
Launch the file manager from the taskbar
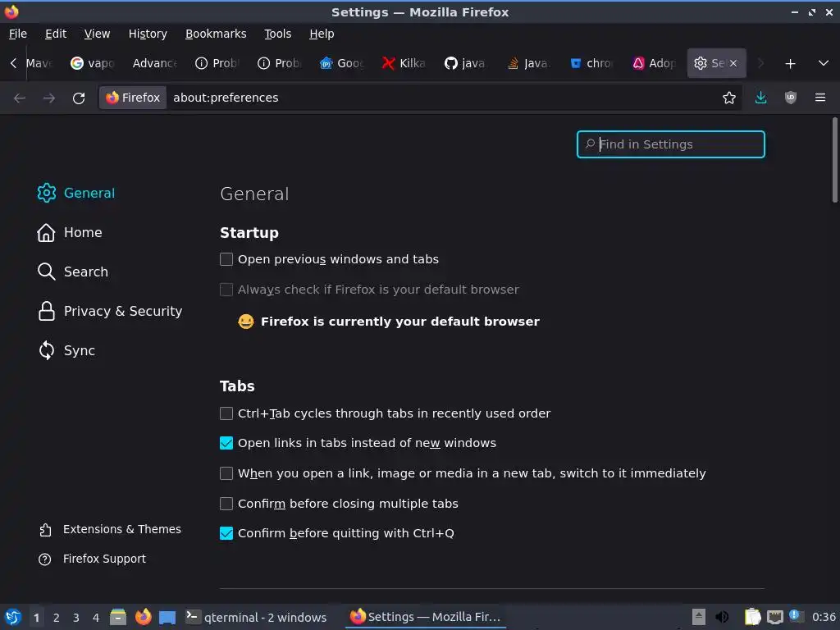pos(118,617)
